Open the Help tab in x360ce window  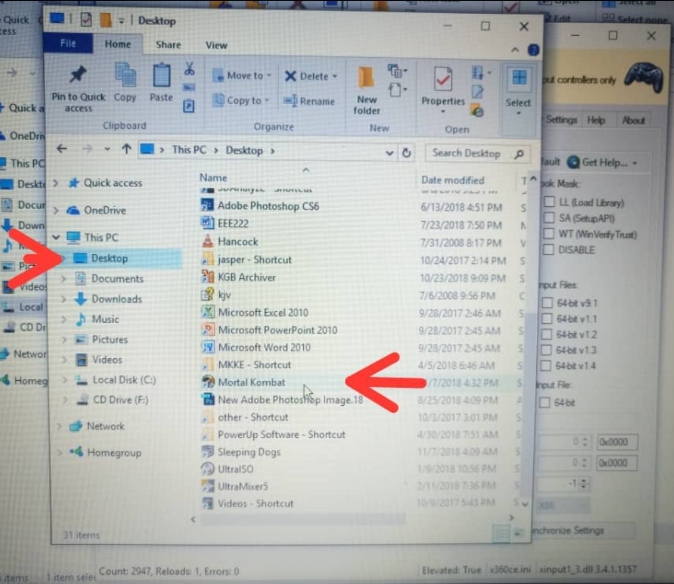pyautogui.click(x=596, y=120)
